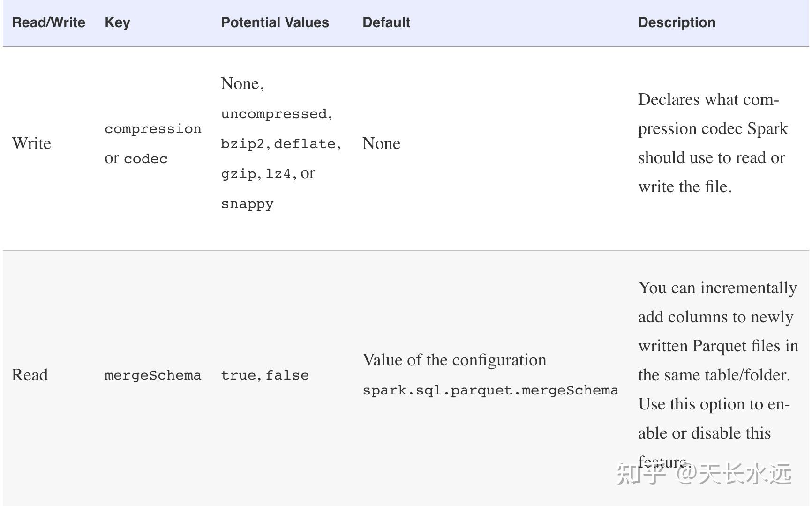Click the Key column header
This screenshot has height=506, width=812.
click(x=117, y=22)
